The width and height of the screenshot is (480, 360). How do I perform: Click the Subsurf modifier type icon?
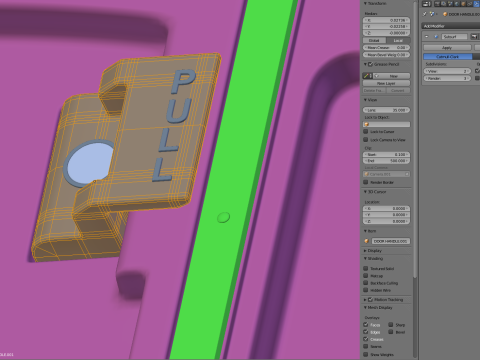coord(436,36)
